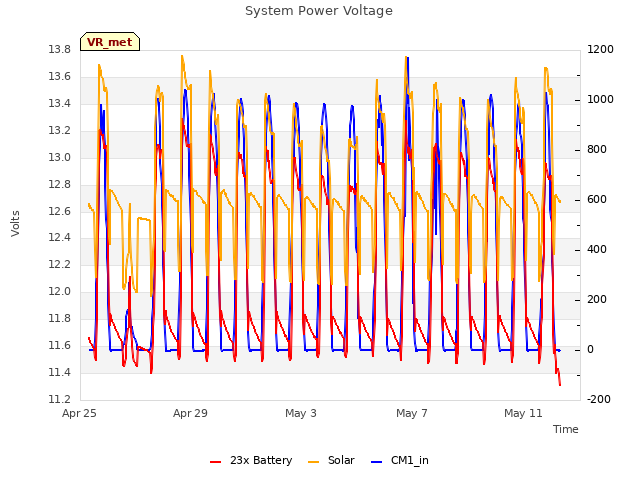Screen dimensions: 640x480
Task: Click the VR_met annotation label
Action: 110,42
